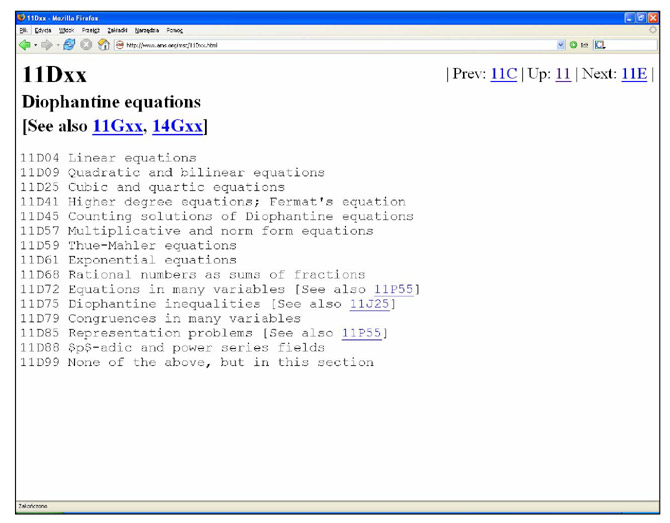
Task: Click the site icon in address bar
Action: [120, 45]
